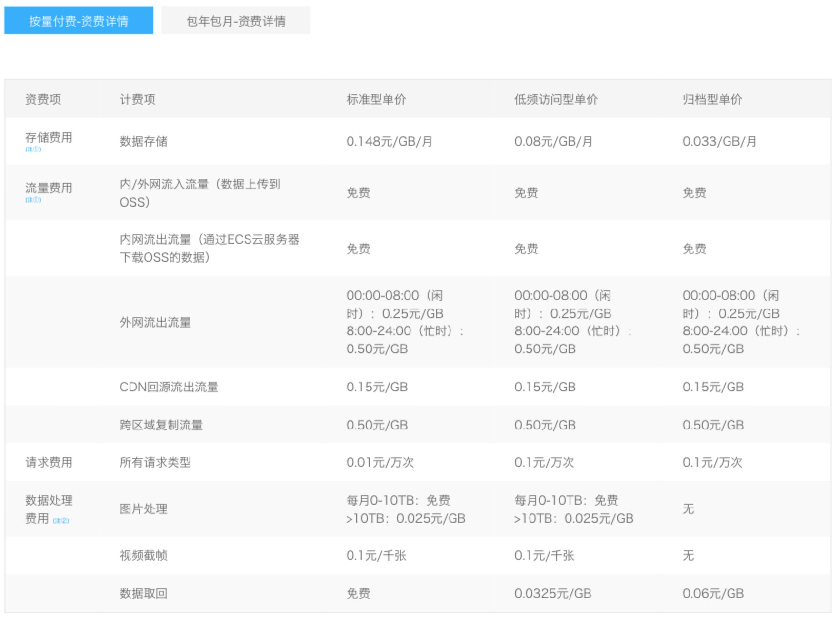The height and width of the screenshot is (618, 840).
Task: Select the 按量付费-资费详情 tab
Action: pos(79,20)
